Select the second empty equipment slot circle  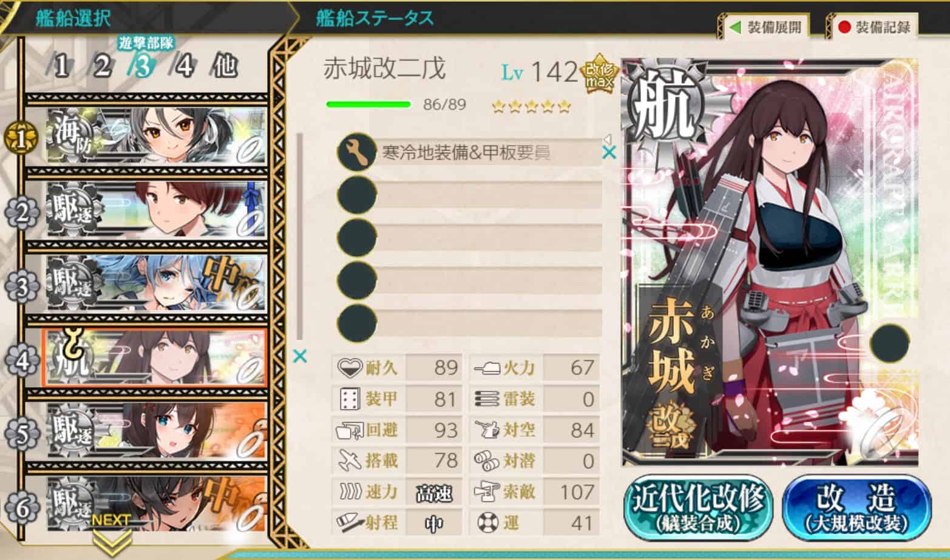(356, 194)
